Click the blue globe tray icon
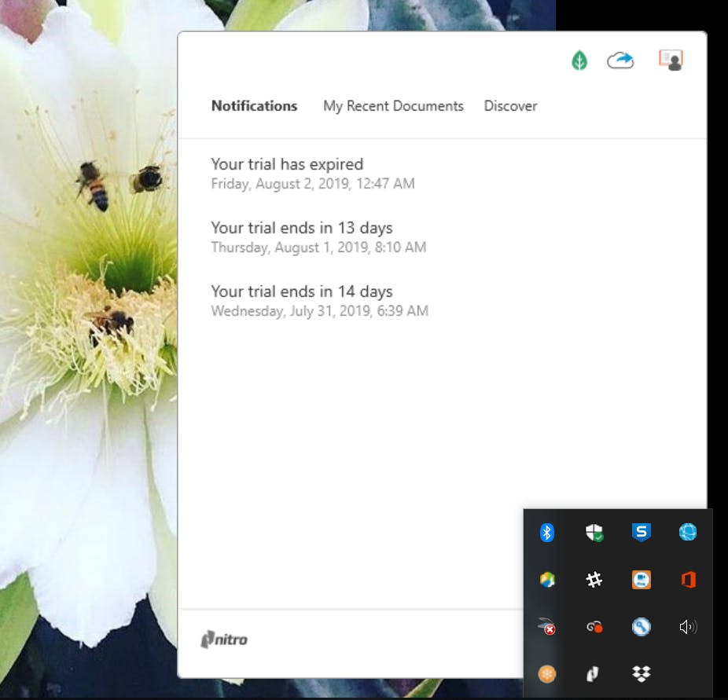 click(688, 533)
